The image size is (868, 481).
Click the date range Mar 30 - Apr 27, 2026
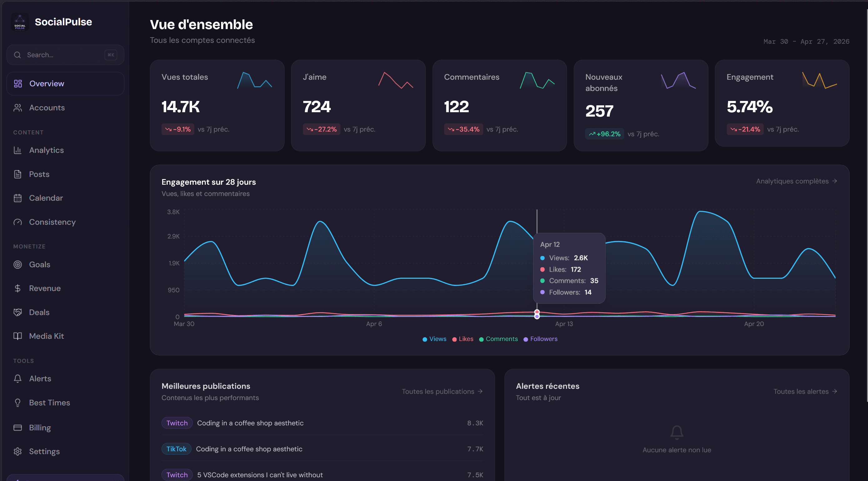[x=806, y=42]
